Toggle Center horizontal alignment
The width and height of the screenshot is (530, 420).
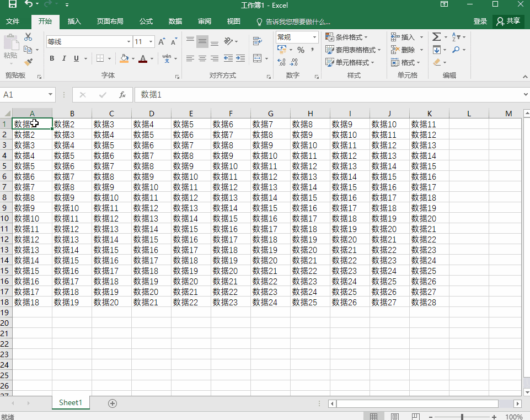pyautogui.click(x=202, y=58)
